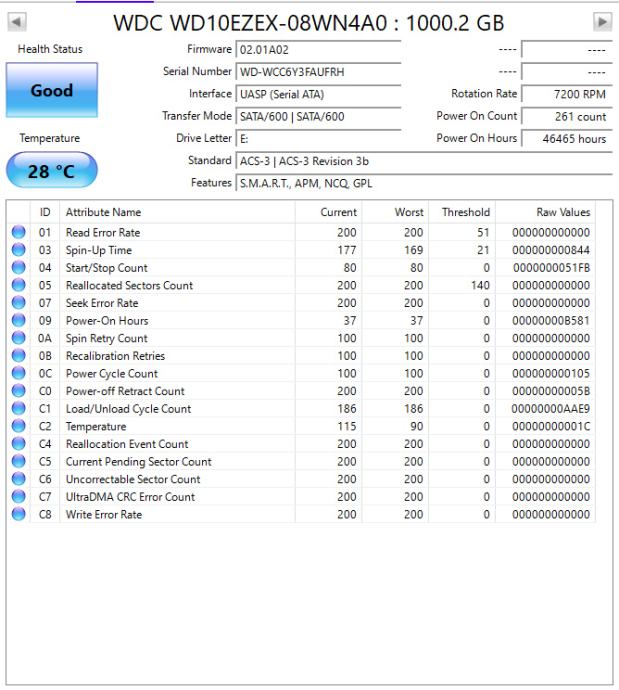Click the Features field S.M.A.R.T., APM, NCQ
Viewport: 619px width, 690px height.
(x=424, y=183)
